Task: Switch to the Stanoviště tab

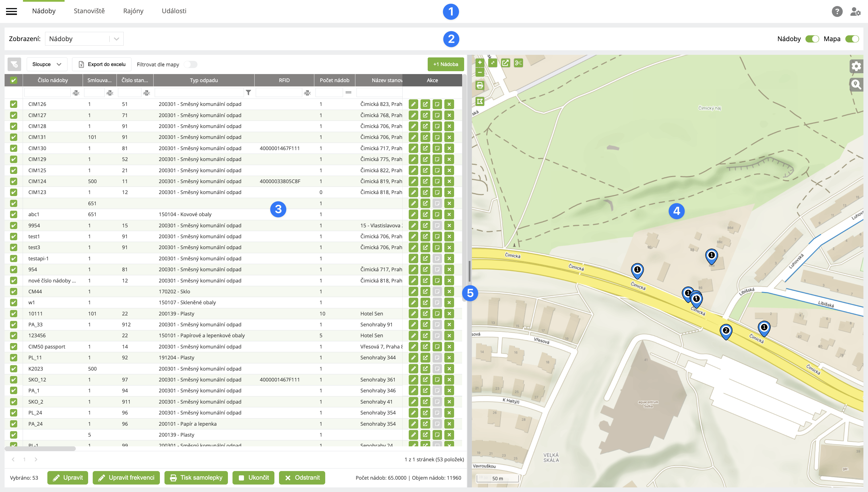Action: [x=89, y=11]
